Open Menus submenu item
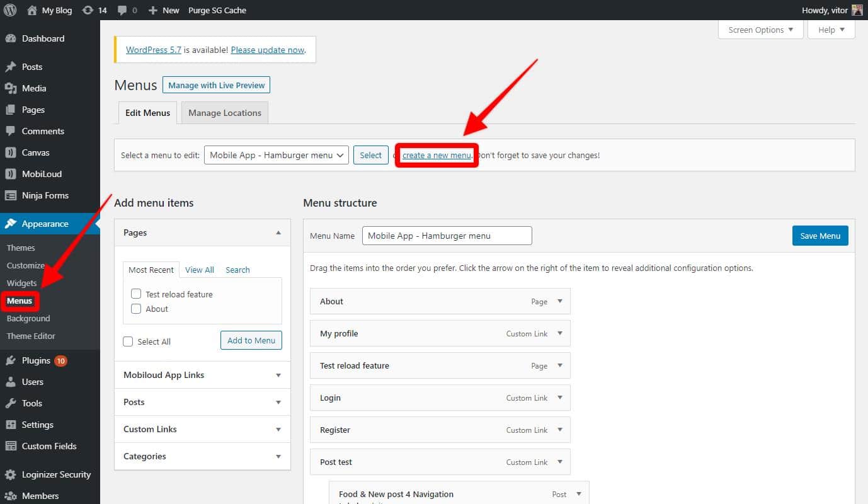The width and height of the screenshot is (868, 504). point(20,301)
